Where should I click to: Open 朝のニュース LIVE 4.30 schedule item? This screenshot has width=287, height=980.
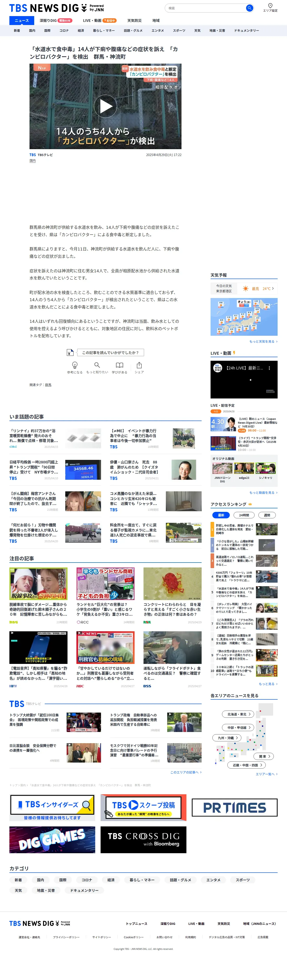click(x=244, y=425)
